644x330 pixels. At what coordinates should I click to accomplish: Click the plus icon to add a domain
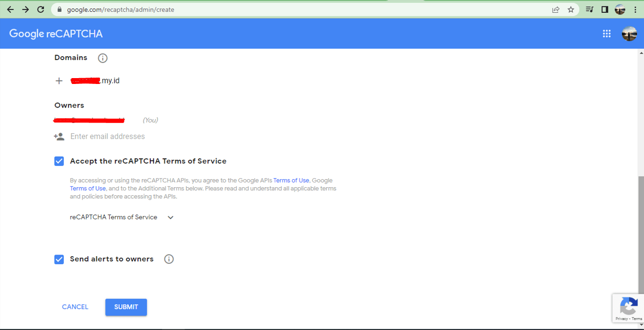59,81
